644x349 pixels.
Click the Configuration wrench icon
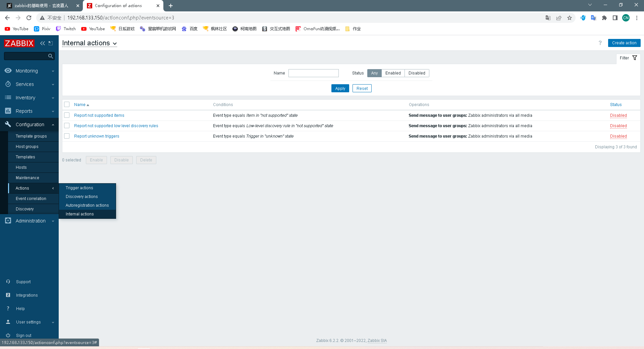tap(8, 124)
